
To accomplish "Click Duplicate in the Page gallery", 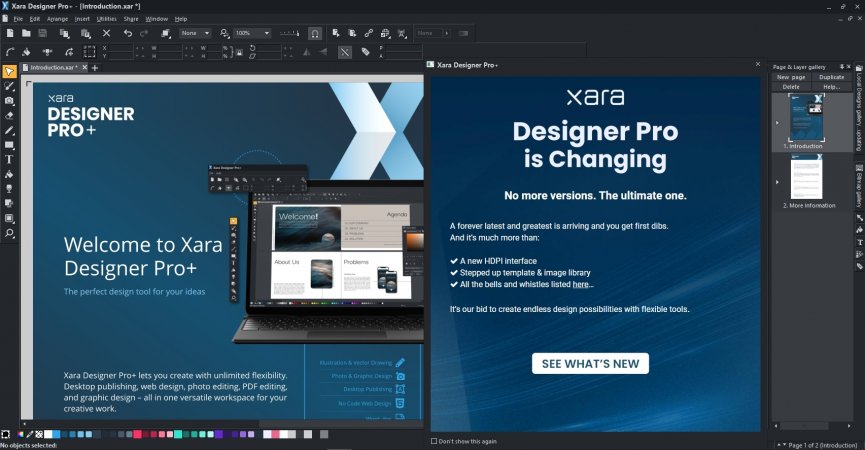I will point(831,77).
